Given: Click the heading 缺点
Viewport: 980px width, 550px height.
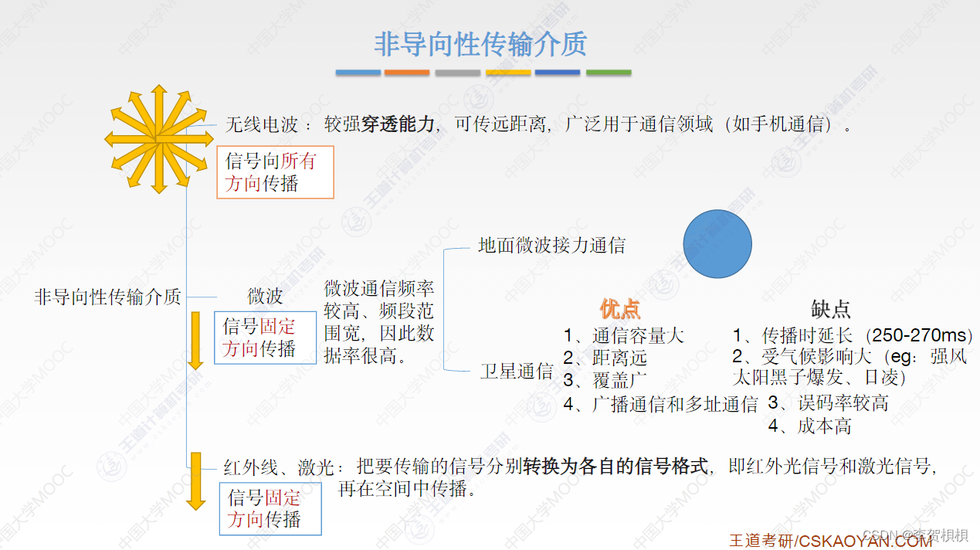Looking at the screenshot, I should point(831,309).
